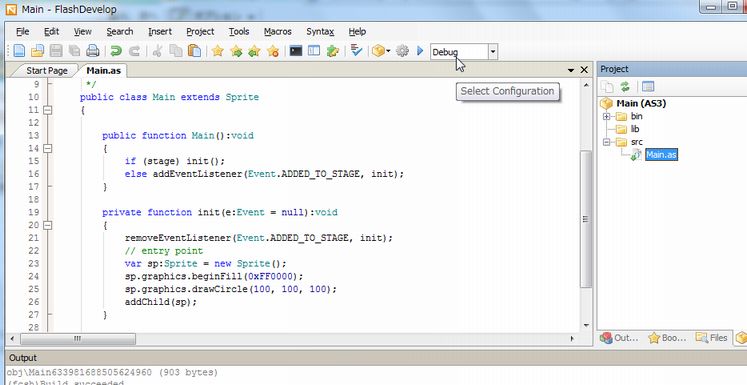Switch to the Start Page tab
The height and width of the screenshot is (385, 747).
[x=47, y=71]
